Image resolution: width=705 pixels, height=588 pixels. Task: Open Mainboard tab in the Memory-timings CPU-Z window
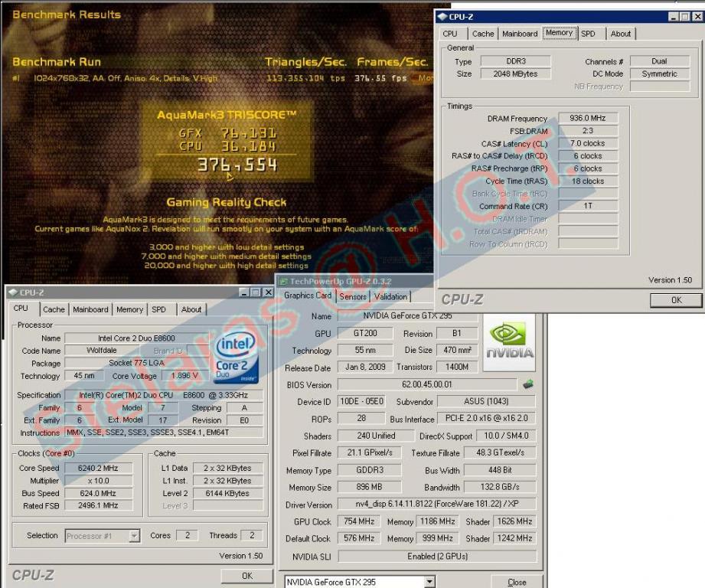click(520, 34)
